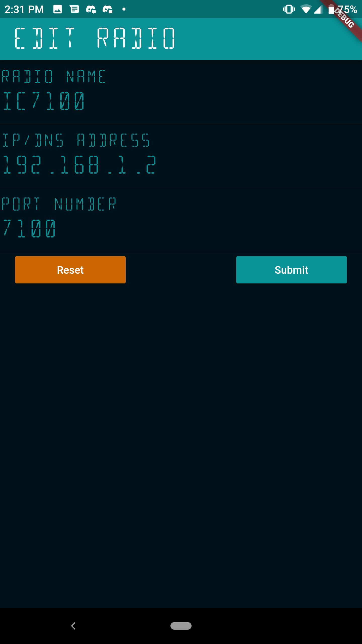Viewport: 362px width, 644px height.
Task: Tap the vibrate mode status icon
Action: click(289, 10)
